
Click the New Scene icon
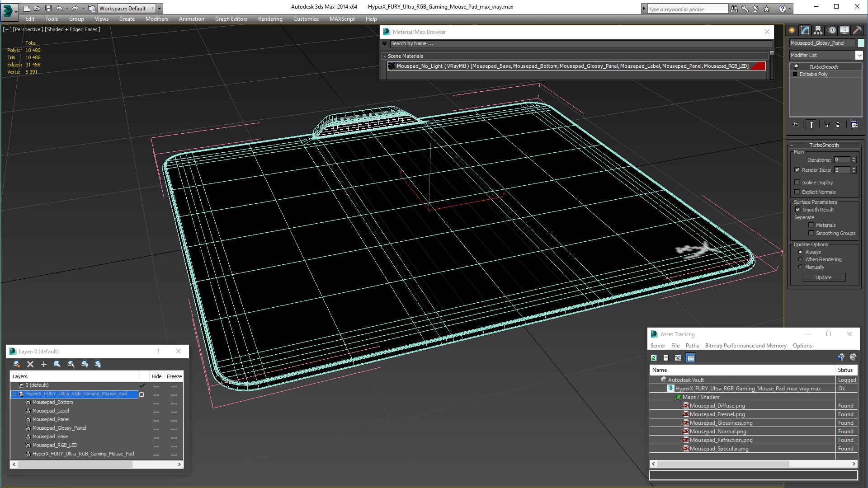[x=26, y=8]
